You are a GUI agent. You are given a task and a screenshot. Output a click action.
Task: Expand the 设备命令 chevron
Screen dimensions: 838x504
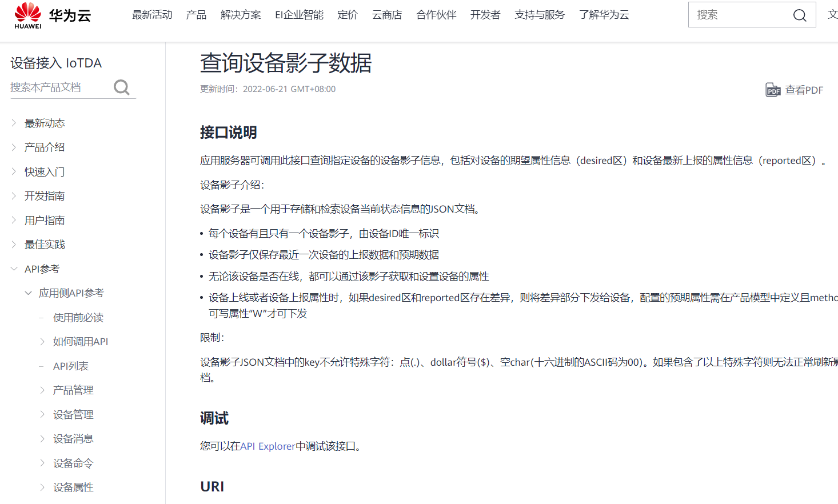point(42,463)
